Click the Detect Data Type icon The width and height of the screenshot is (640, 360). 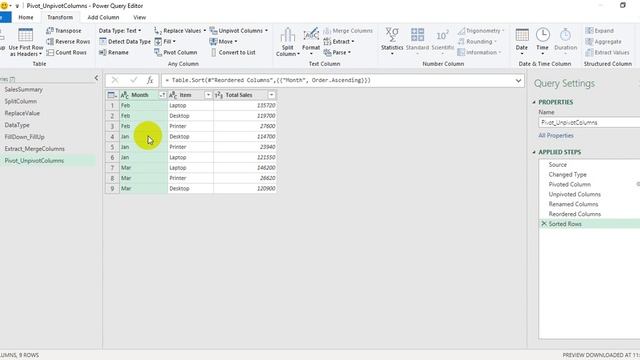103,42
